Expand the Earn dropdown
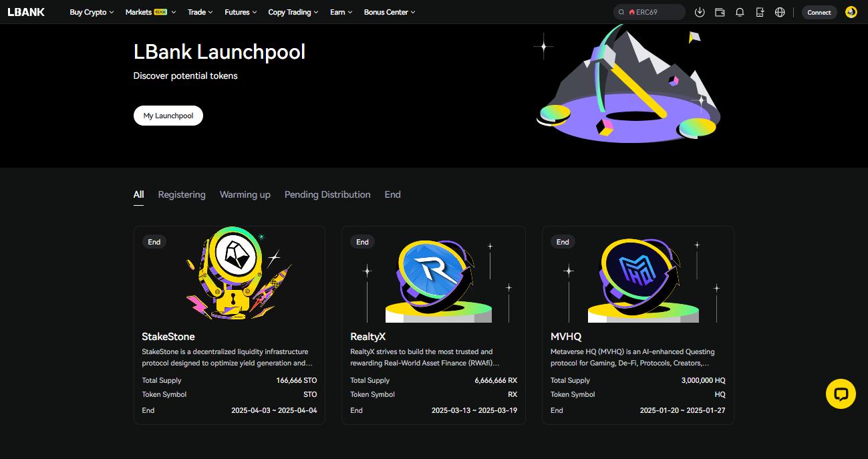 pyautogui.click(x=340, y=11)
